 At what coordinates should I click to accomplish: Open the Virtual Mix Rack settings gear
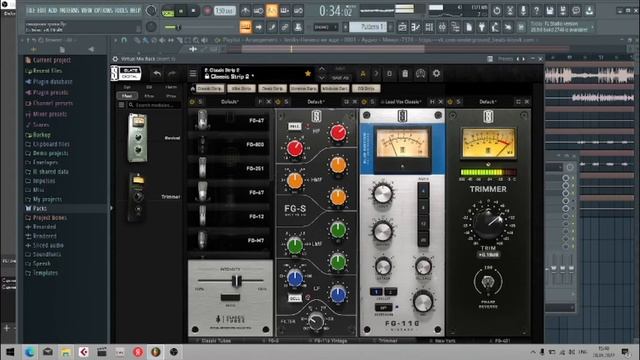point(436,74)
